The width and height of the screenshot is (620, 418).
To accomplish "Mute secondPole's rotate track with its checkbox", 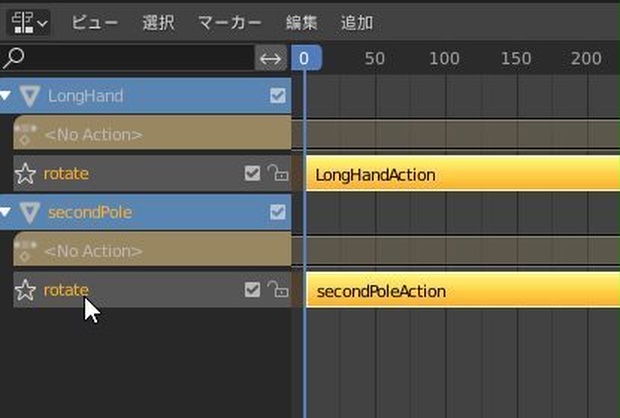I will 252,289.
